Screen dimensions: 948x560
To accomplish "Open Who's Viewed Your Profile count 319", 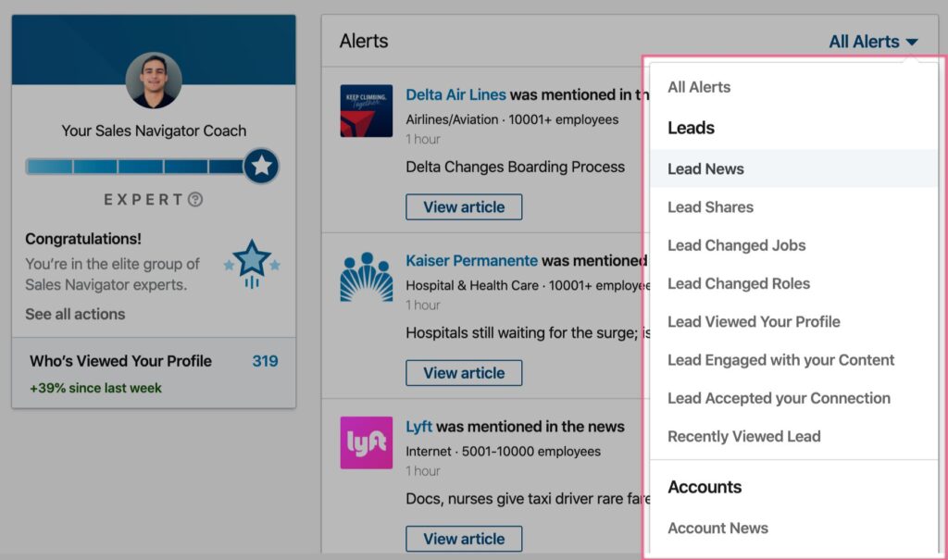I will click(x=265, y=361).
